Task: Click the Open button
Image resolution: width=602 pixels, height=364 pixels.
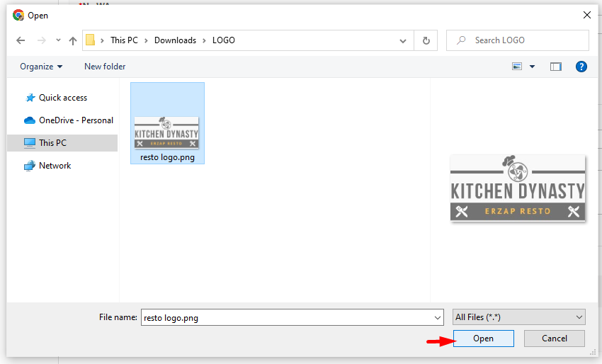Action: click(483, 339)
